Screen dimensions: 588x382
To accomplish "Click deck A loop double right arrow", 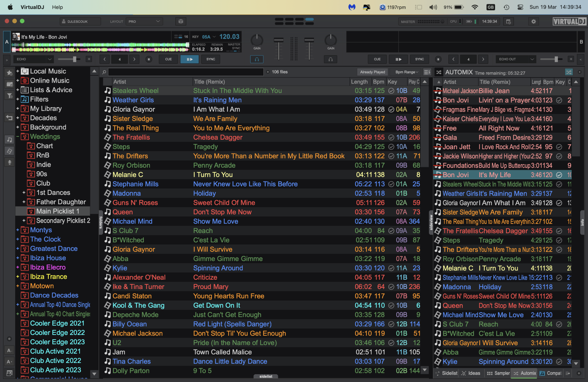I will coord(134,59).
